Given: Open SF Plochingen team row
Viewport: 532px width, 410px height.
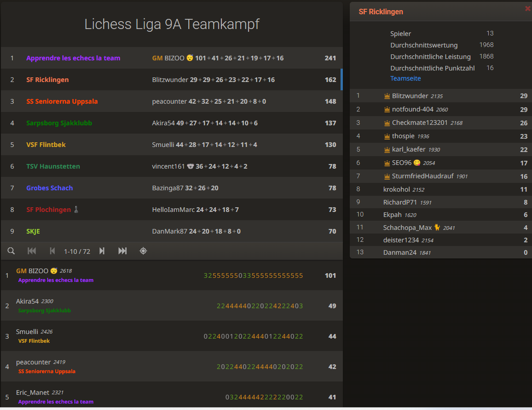Looking at the screenshot, I should click(172, 210).
